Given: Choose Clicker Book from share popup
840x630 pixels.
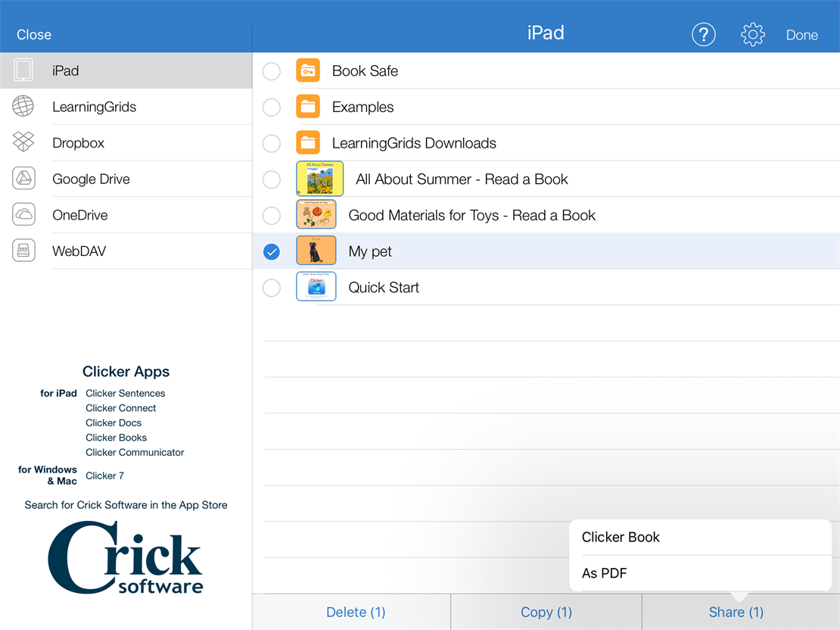Looking at the screenshot, I should (621, 537).
